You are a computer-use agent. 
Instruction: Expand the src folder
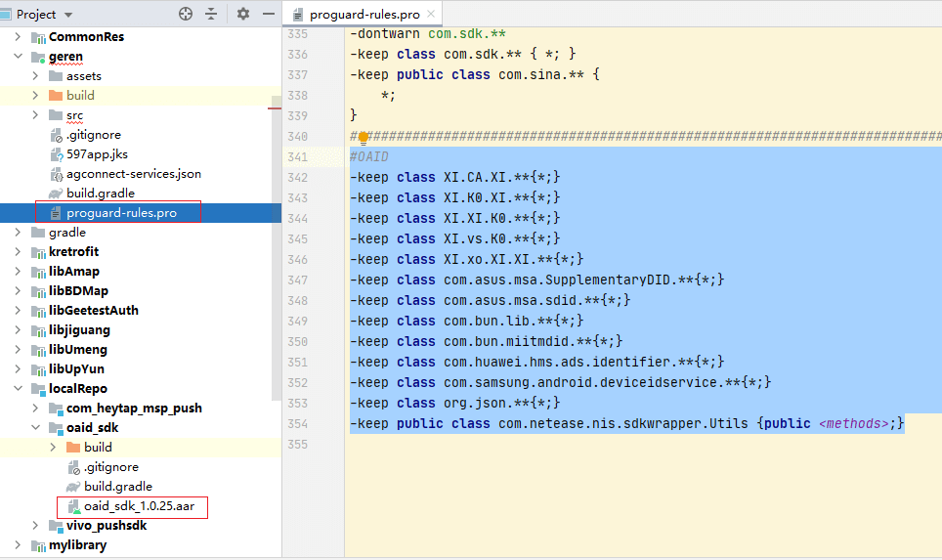35,114
